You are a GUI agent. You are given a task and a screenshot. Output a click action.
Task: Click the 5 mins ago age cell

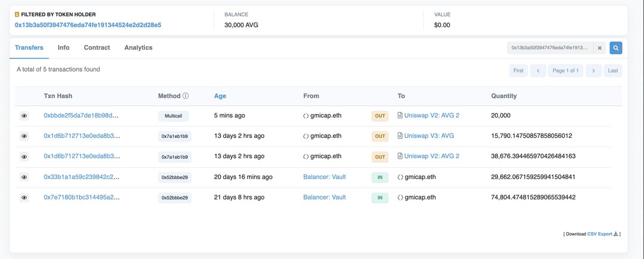tap(230, 115)
